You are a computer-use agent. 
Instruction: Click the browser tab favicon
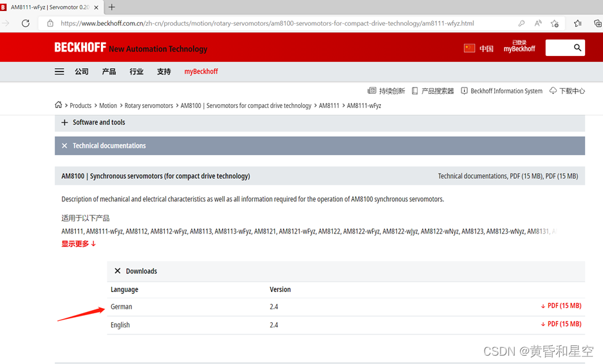pos(3,7)
